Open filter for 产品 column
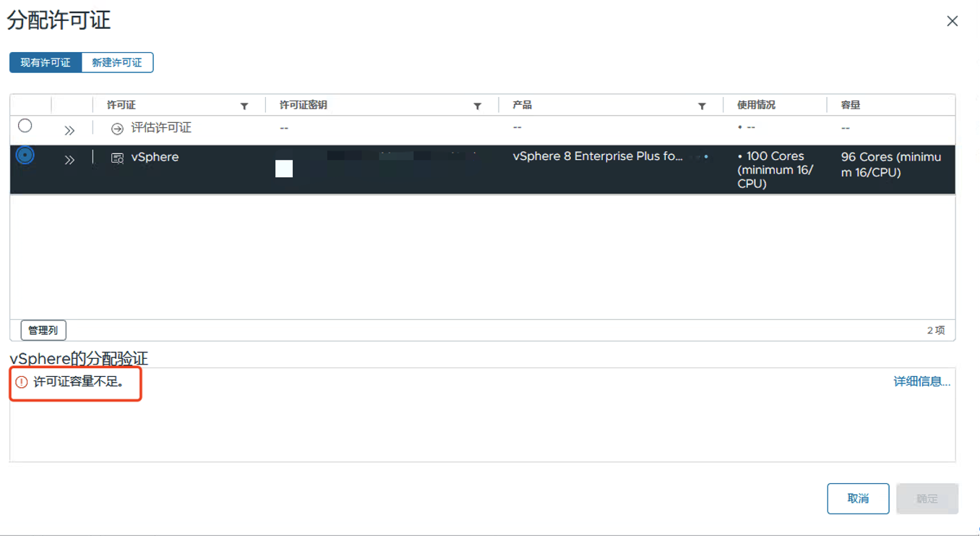Image resolution: width=980 pixels, height=536 pixels. coord(702,106)
